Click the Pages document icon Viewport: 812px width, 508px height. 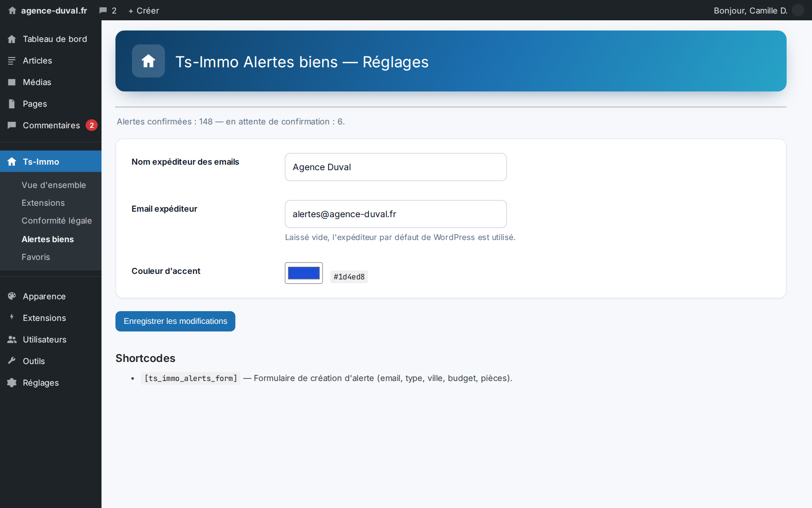pos(12,104)
